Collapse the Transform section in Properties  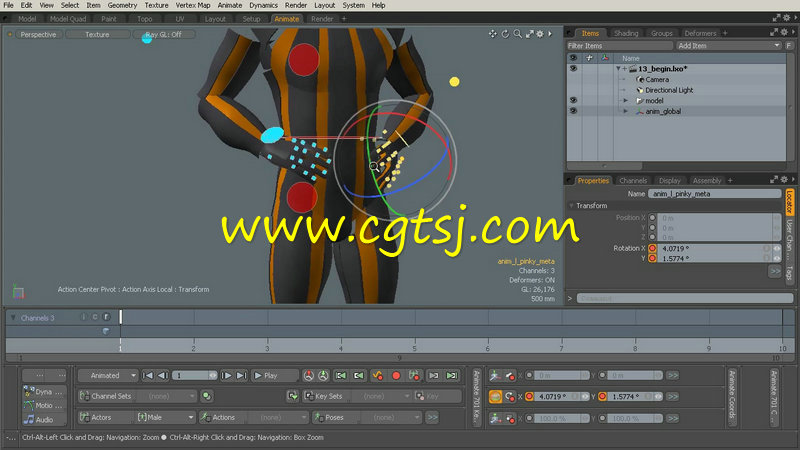coord(571,206)
